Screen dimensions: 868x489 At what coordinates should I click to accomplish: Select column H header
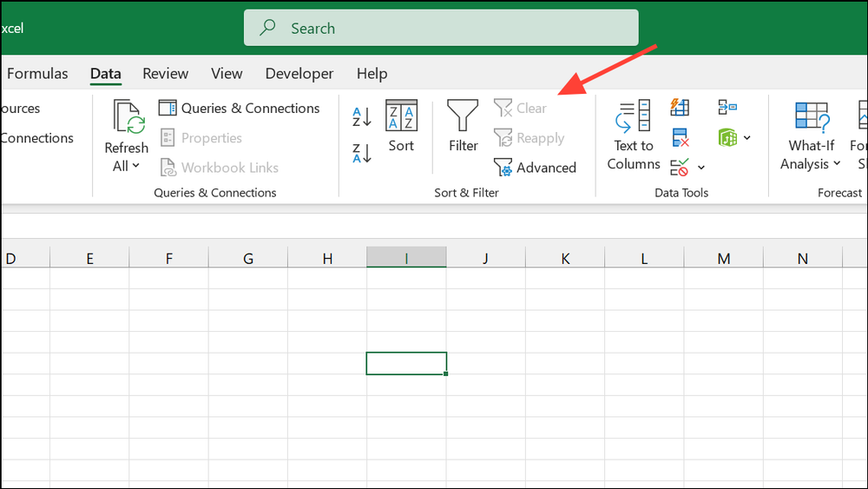[327, 258]
